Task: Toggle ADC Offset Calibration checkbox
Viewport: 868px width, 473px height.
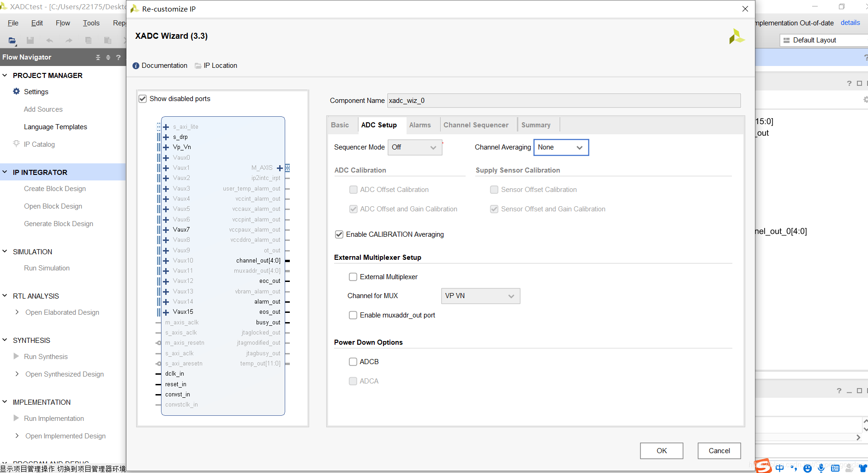Action: pyautogui.click(x=353, y=190)
